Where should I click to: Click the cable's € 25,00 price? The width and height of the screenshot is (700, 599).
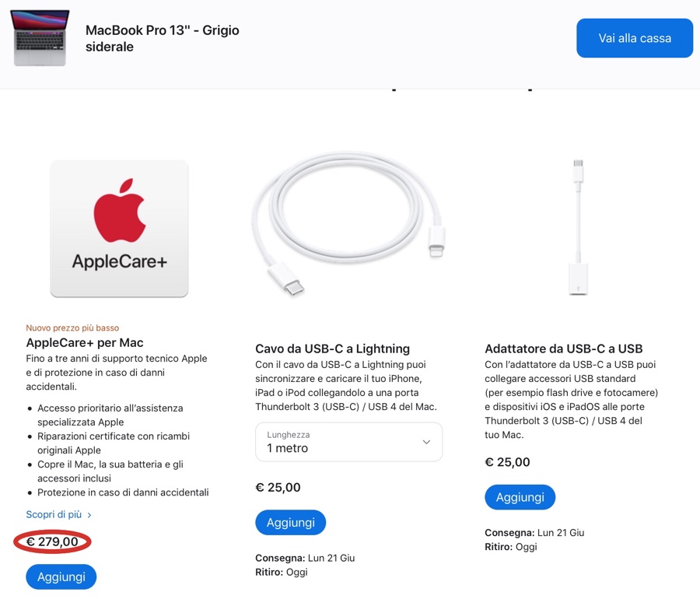click(x=278, y=488)
